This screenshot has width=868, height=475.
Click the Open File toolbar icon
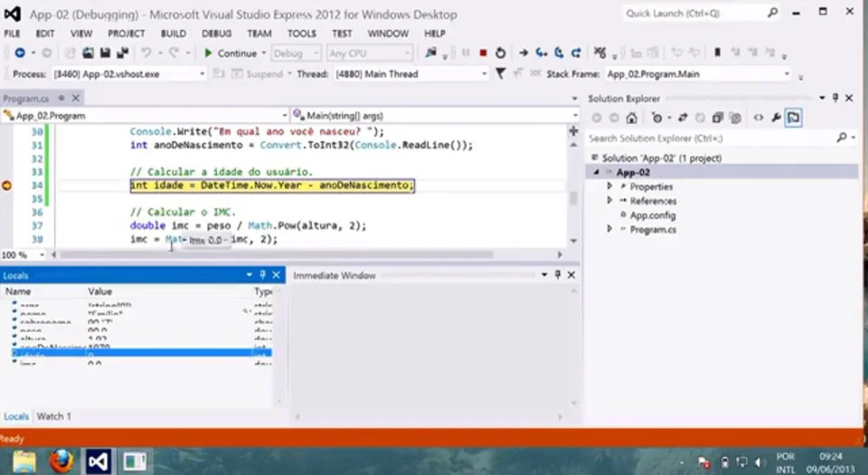(x=88, y=53)
